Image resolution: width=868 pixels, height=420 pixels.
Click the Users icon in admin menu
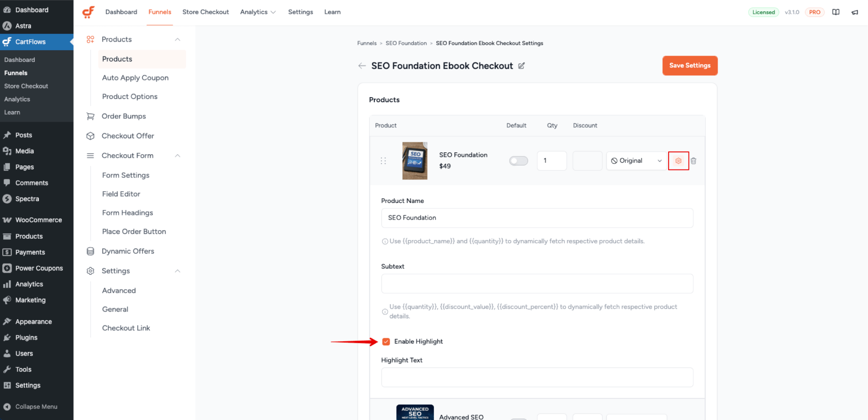[x=7, y=354]
